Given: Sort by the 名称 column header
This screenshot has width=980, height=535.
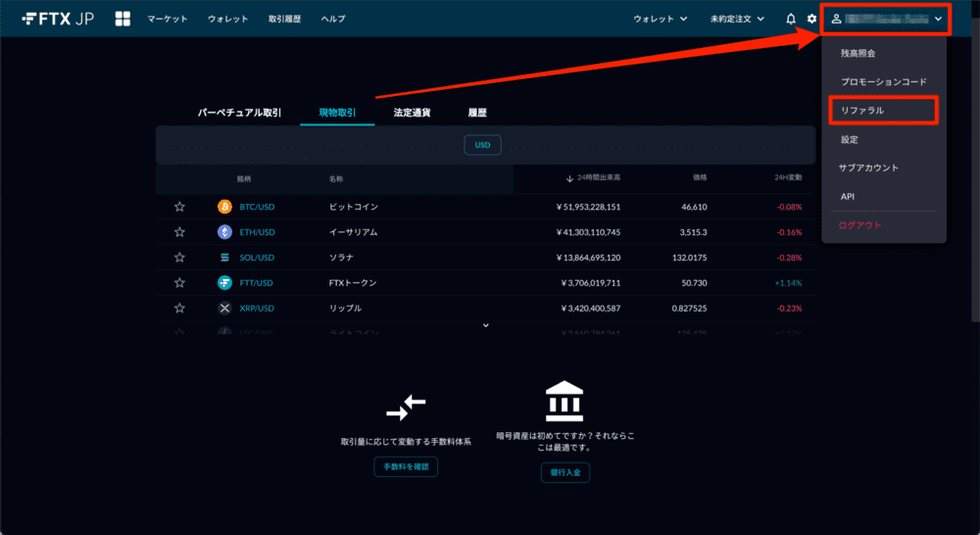Looking at the screenshot, I should [x=336, y=178].
